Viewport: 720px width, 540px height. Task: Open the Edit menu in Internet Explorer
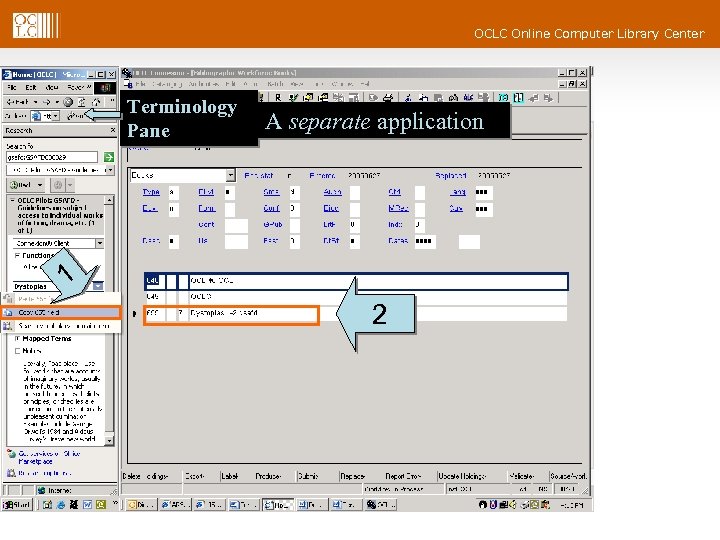(x=31, y=87)
